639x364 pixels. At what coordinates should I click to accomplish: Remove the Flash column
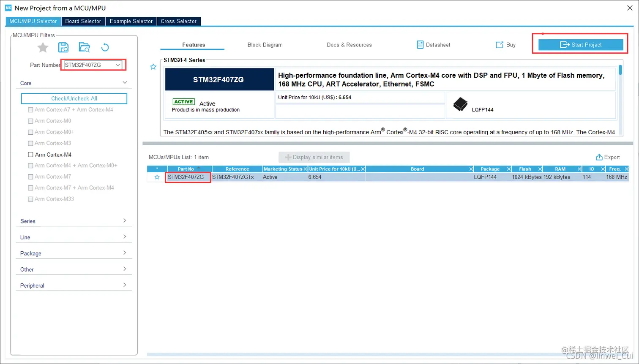pos(540,169)
